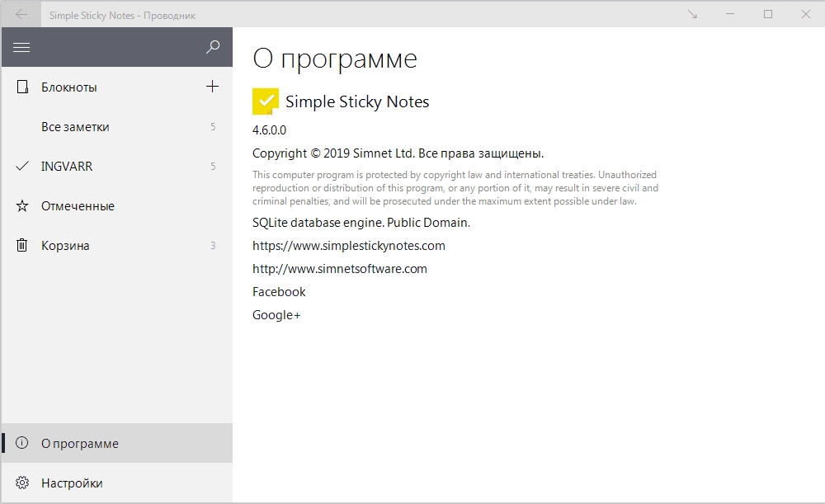Select the Все заметки list item
The image size is (825, 504).
click(x=117, y=127)
